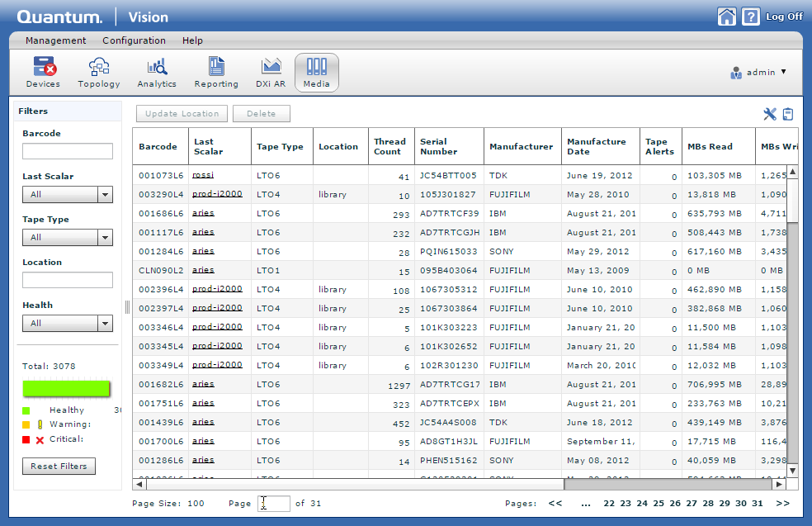Screen dimensions: 812x526
Task: Open the Devices view icon
Action: click(44, 73)
